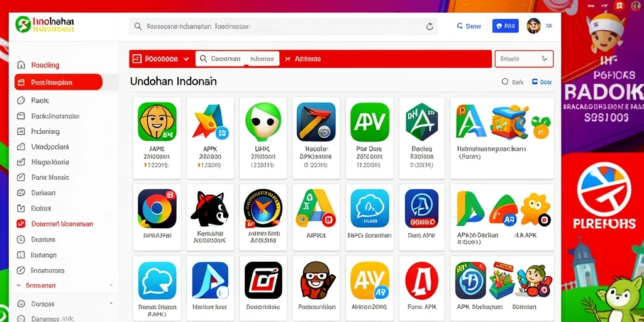Open the red circle Pans APIK icon
Screen dimensions: 644x322
[421, 280]
